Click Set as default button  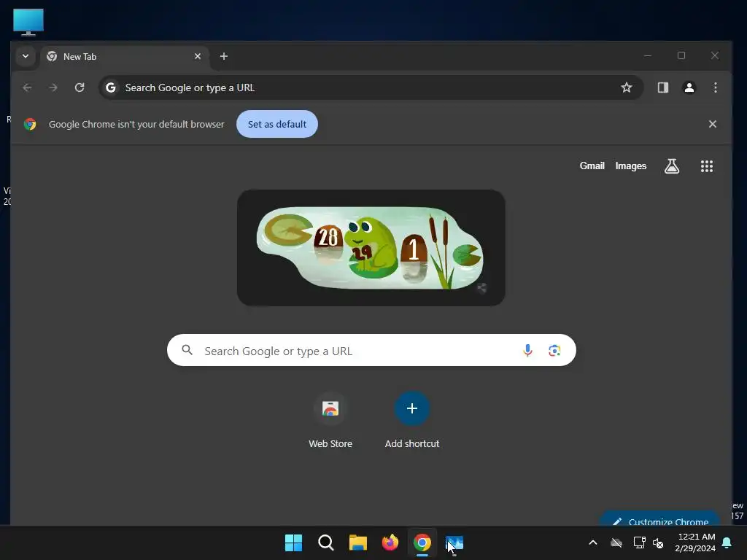(277, 124)
